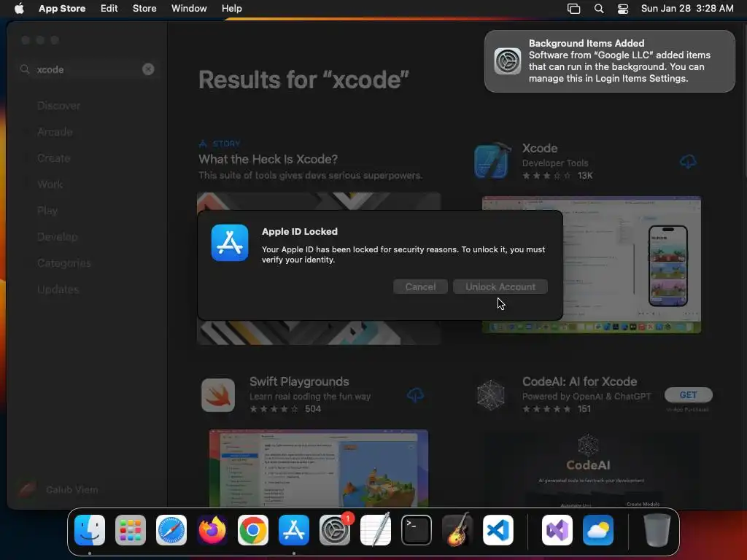Image resolution: width=747 pixels, height=560 pixels.
Task: Open the Xcode screenshot preview
Action: 591,265
